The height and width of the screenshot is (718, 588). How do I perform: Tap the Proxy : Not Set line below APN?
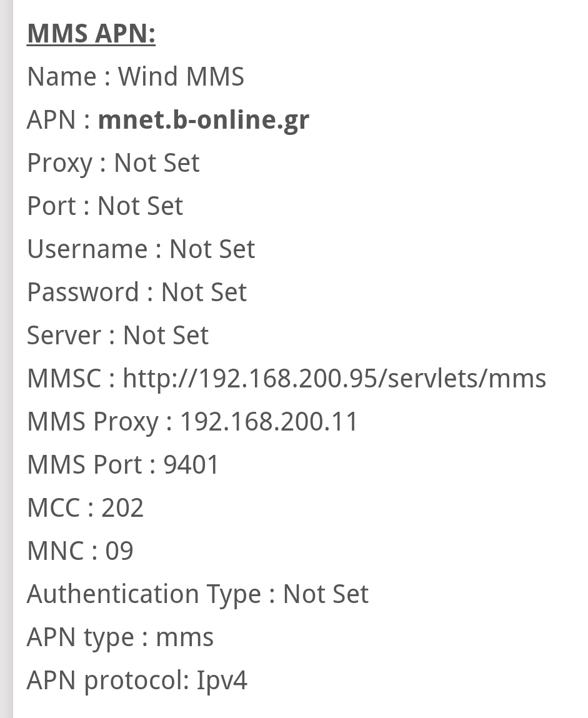pos(113,163)
